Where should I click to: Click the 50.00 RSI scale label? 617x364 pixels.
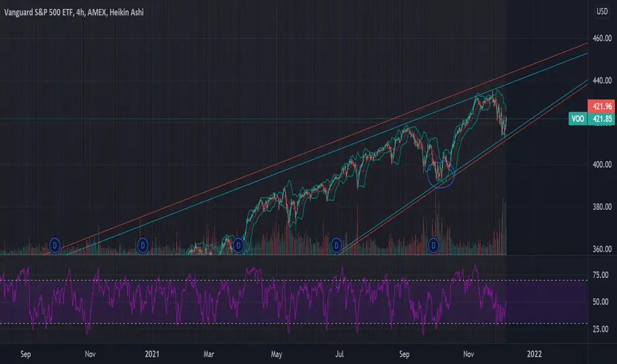600,302
